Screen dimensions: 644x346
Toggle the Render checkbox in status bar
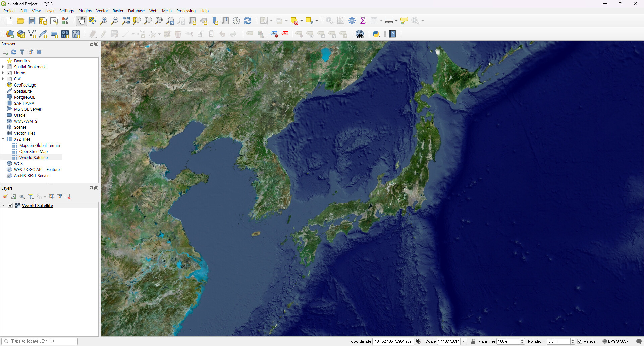580,341
